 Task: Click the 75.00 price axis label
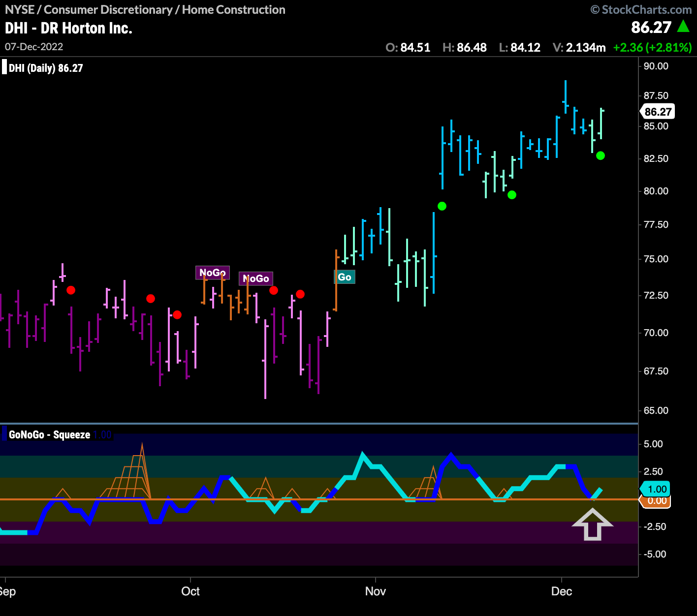(656, 259)
